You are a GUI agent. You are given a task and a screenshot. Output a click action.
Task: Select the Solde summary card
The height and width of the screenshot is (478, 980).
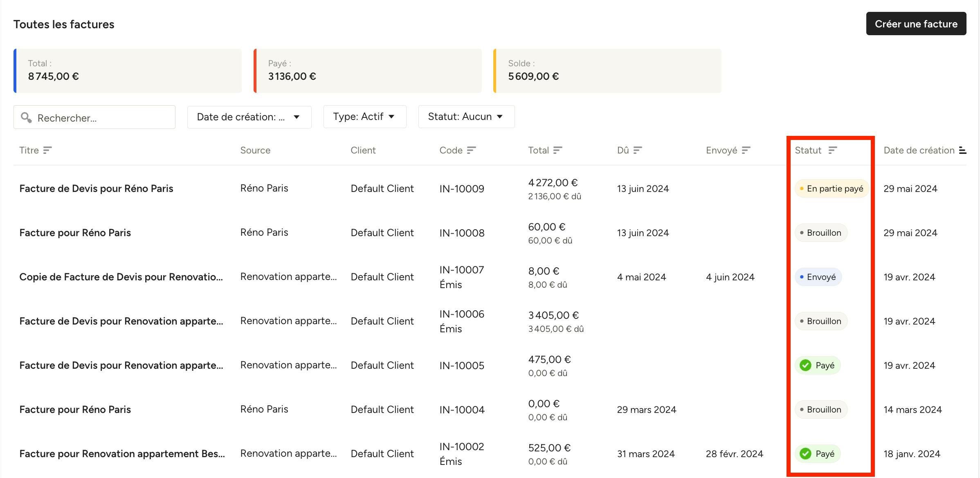click(607, 71)
